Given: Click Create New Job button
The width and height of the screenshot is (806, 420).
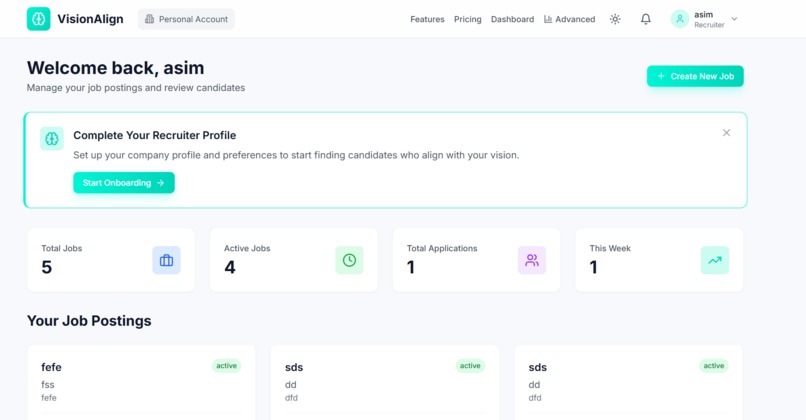Looking at the screenshot, I should pos(695,76).
